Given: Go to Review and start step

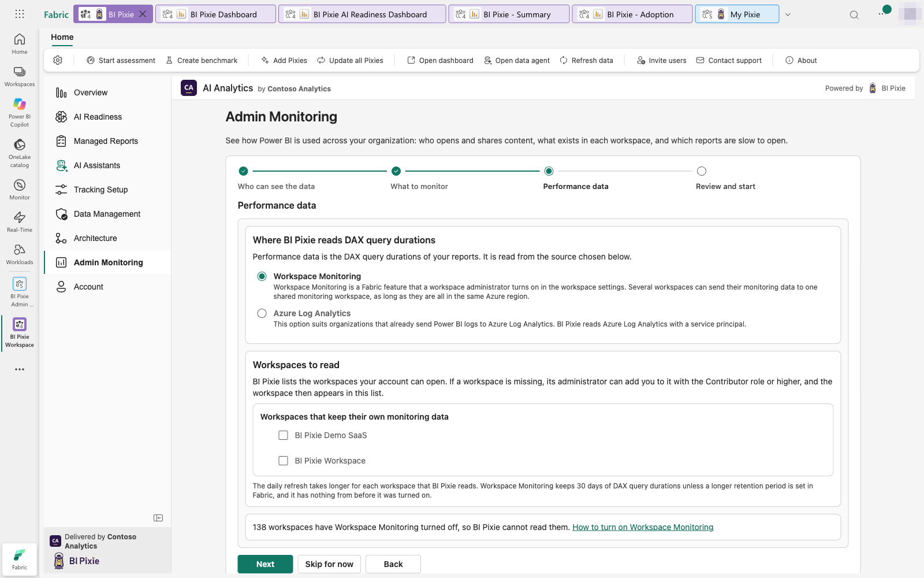Looking at the screenshot, I should (x=725, y=178).
